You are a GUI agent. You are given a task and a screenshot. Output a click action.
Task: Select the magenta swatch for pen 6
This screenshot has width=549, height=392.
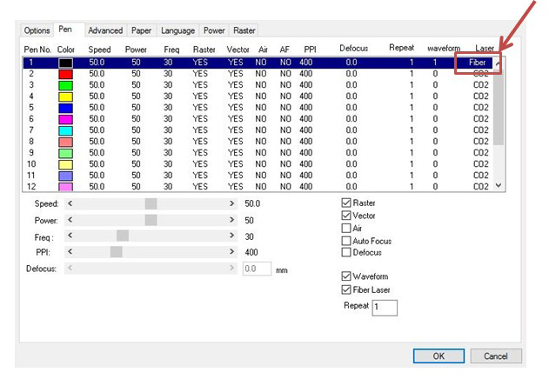(65, 119)
